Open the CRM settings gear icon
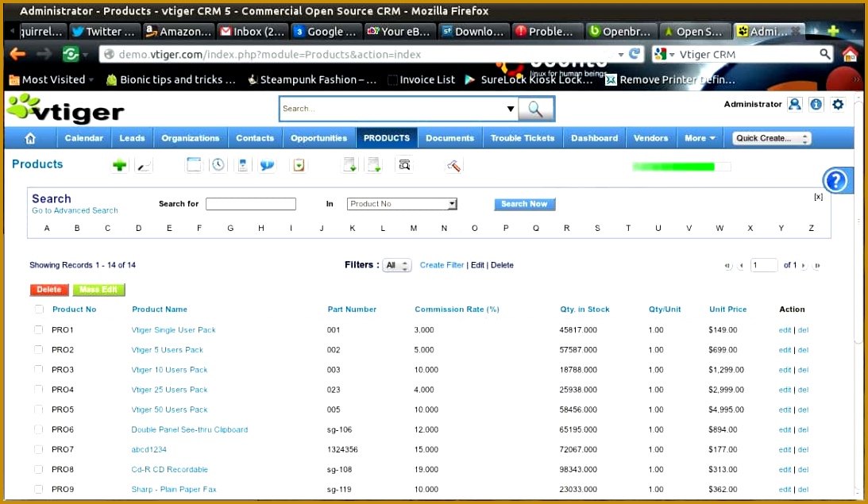This screenshot has width=868, height=504. click(838, 104)
